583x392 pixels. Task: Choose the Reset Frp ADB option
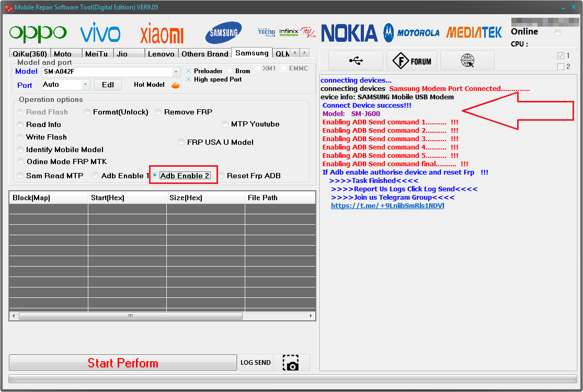click(221, 176)
